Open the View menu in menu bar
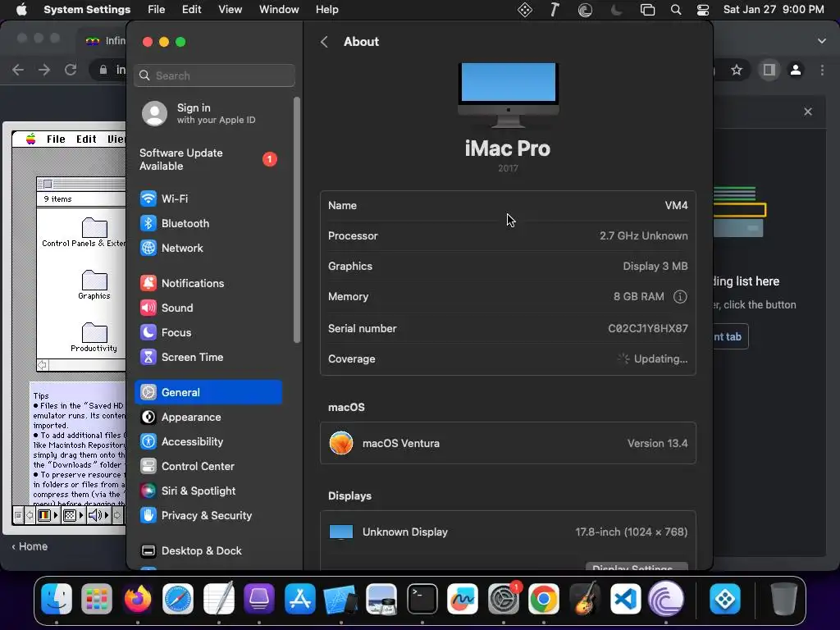Image resolution: width=840 pixels, height=630 pixels. (x=230, y=10)
